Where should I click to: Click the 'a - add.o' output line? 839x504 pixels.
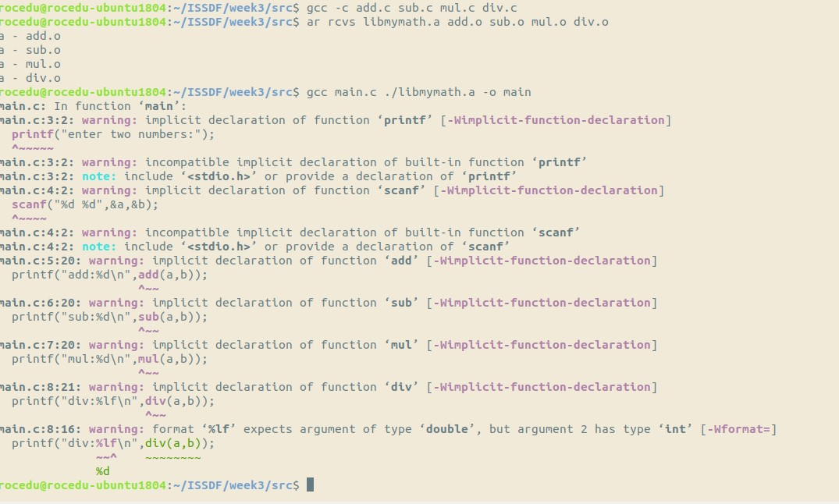[30, 36]
